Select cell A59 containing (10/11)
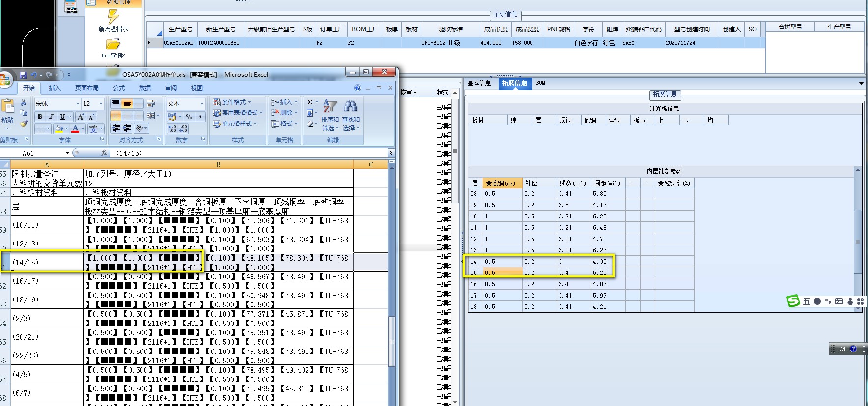The height and width of the screenshot is (406, 868). [47, 225]
